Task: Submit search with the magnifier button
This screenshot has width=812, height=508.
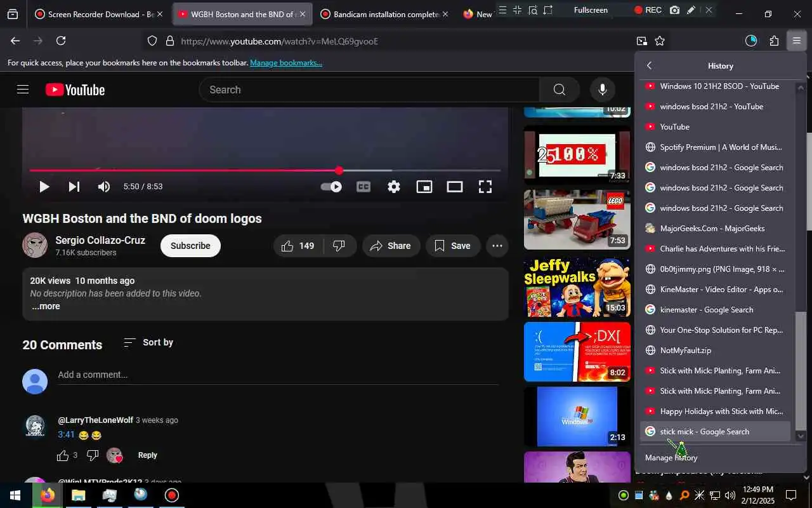Action: [559, 90]
